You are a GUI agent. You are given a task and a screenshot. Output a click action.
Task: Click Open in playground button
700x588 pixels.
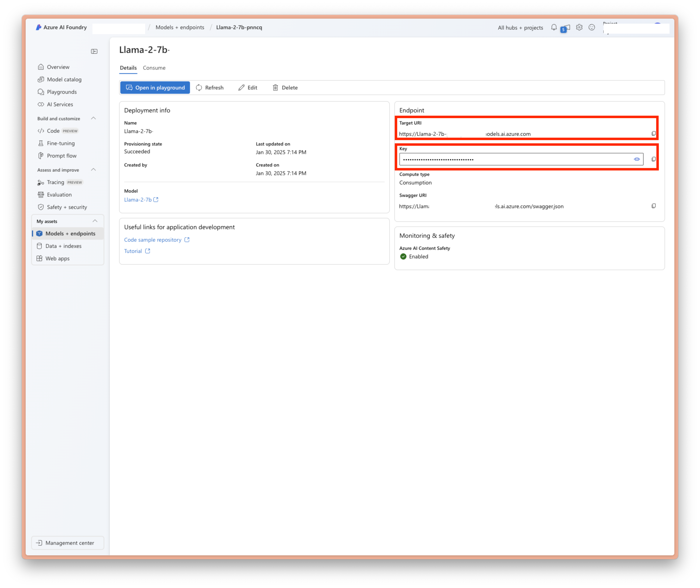point(155,88)
